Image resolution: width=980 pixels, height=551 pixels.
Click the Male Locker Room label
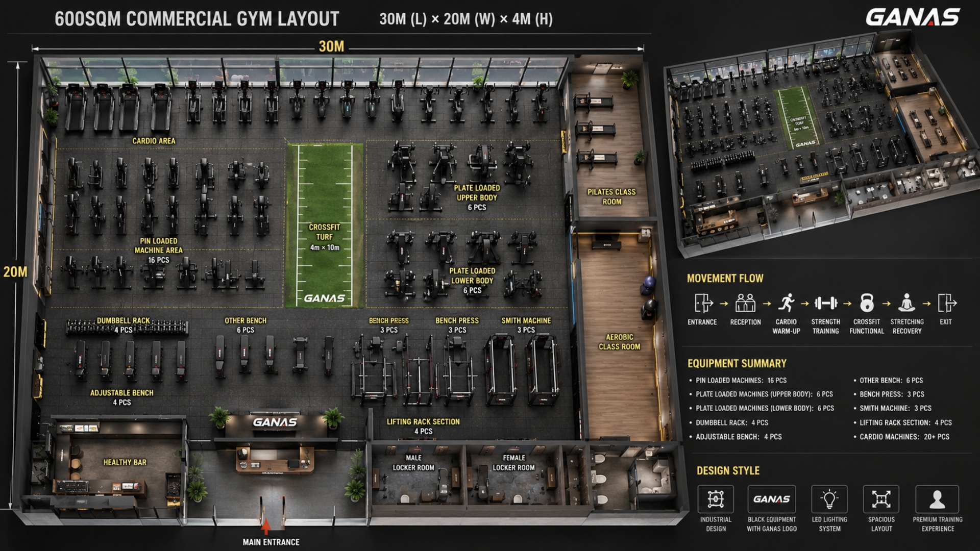tap(413, 463)
